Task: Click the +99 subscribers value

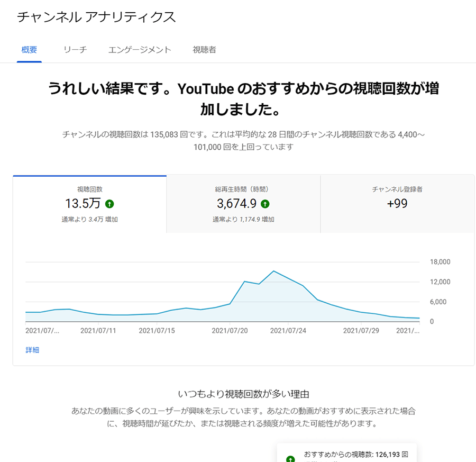Action: point(397,204)
